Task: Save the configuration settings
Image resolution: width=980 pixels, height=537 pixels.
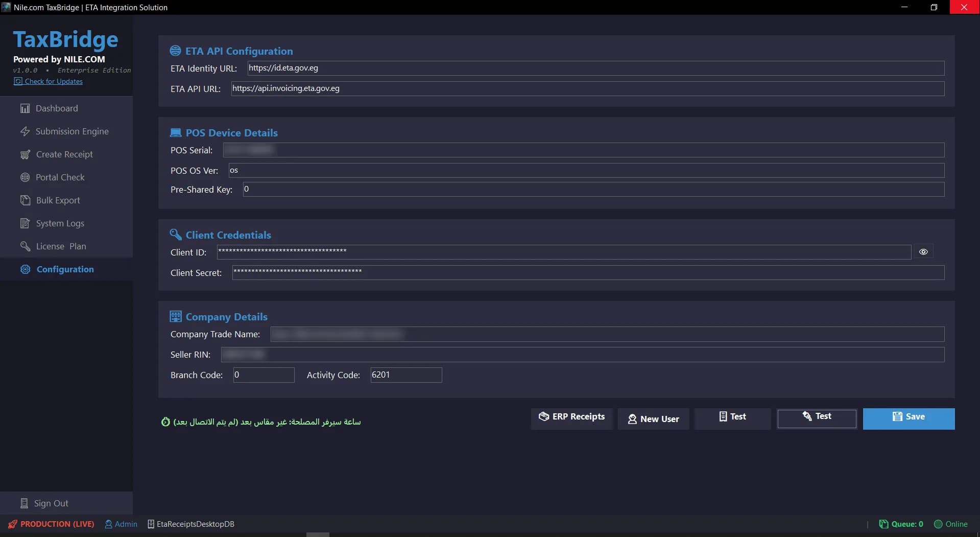Action: pos(909,418)
